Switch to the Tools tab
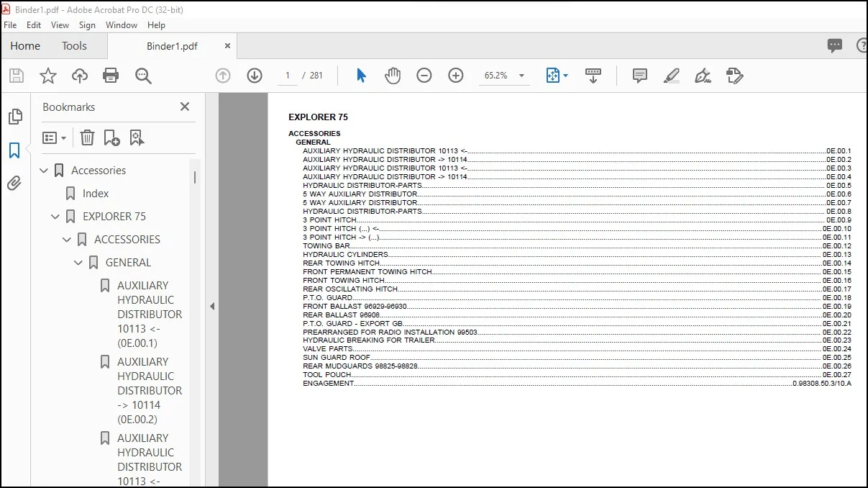 tap(74, 46)
